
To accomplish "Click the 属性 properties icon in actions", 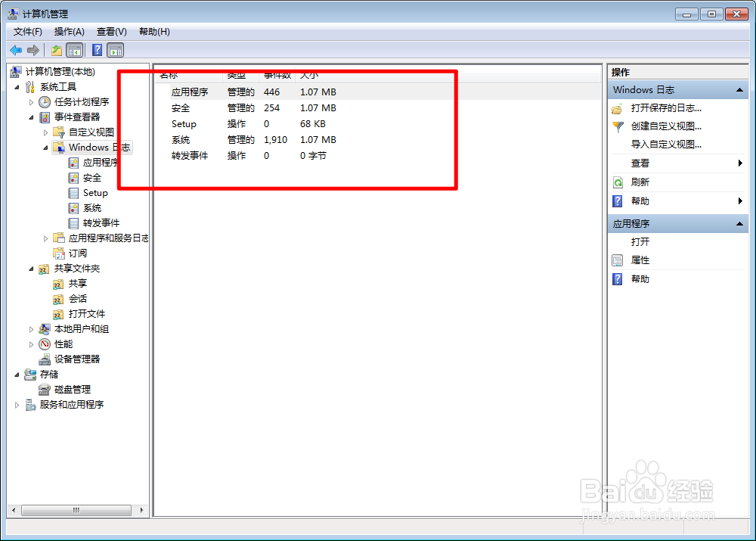I will (618, 260).
